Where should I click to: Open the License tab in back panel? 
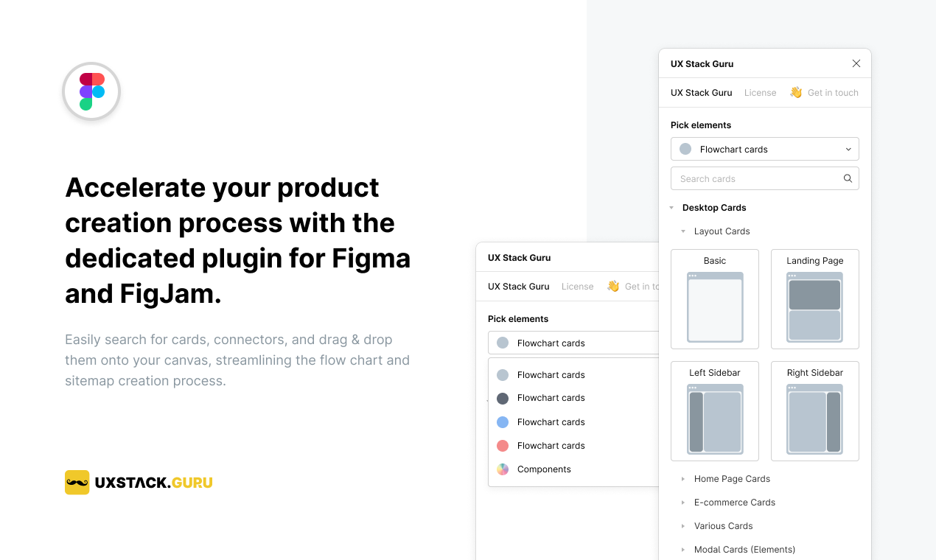[578, 287]
